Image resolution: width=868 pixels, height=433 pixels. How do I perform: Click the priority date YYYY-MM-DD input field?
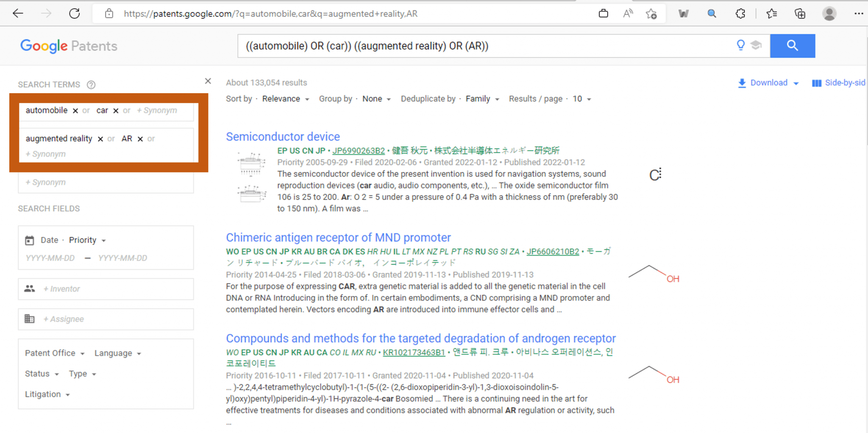pos(50,258)
